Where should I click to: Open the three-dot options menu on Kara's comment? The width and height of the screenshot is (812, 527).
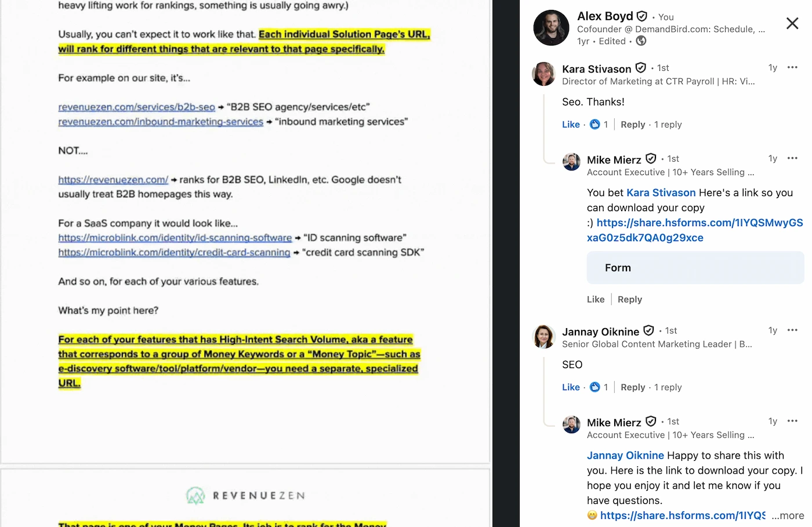[x=792, y=67]
